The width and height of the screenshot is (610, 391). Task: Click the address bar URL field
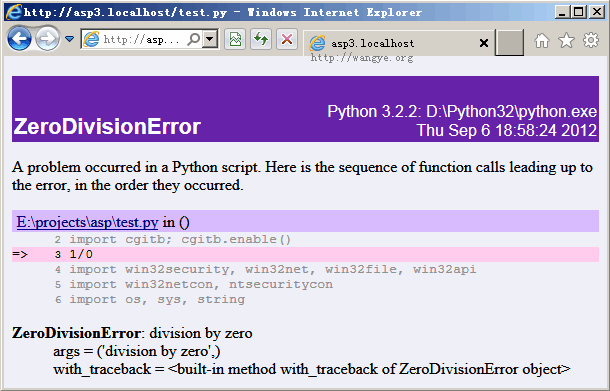point(142,39)
